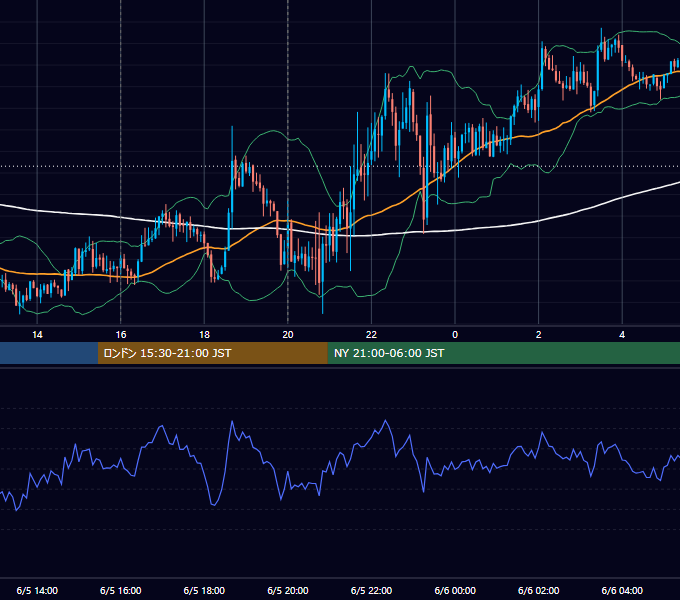Click the blue session bar before ロンドン
Viewport: 680px width, 600px height.
pos(49,353)
